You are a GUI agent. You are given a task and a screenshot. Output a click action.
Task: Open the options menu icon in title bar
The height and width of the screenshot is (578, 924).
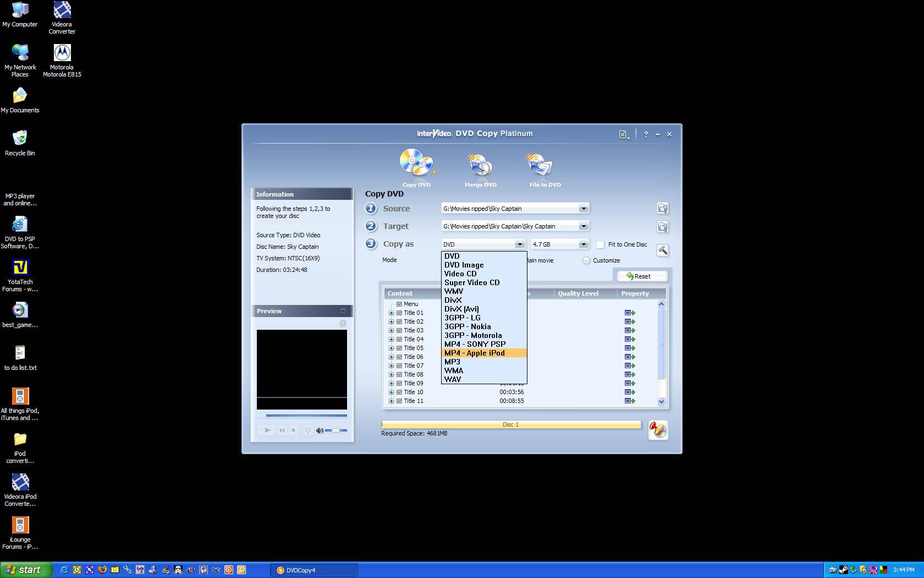pyautogui.click(x=624, y=134)
